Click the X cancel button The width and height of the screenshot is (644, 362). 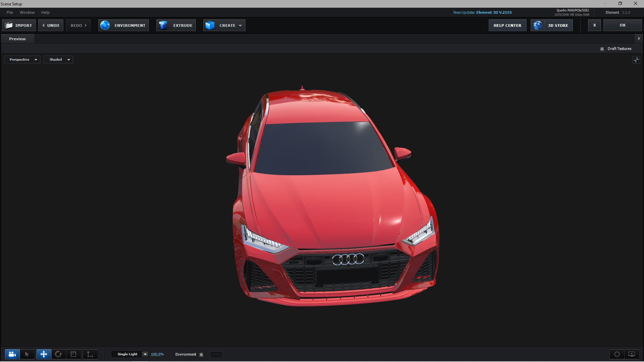pyautogui.click(x=594, y=25)
